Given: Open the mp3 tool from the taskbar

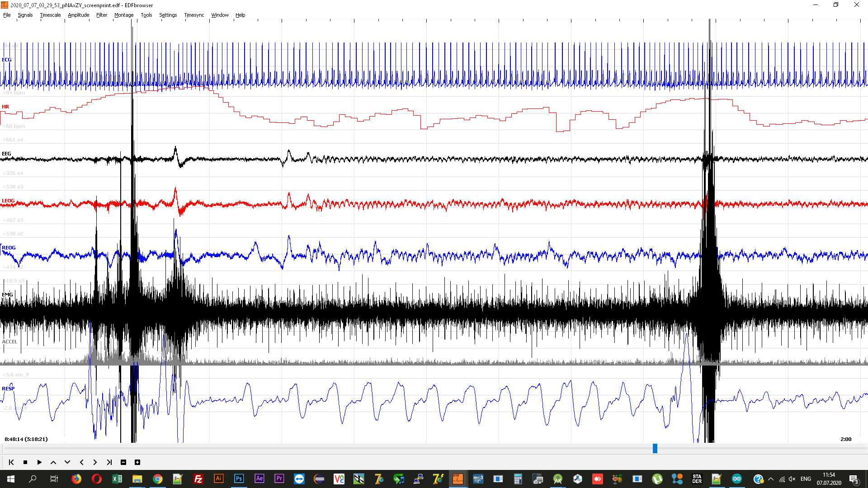Looking at the screenshot, I should tap(478, 479).
